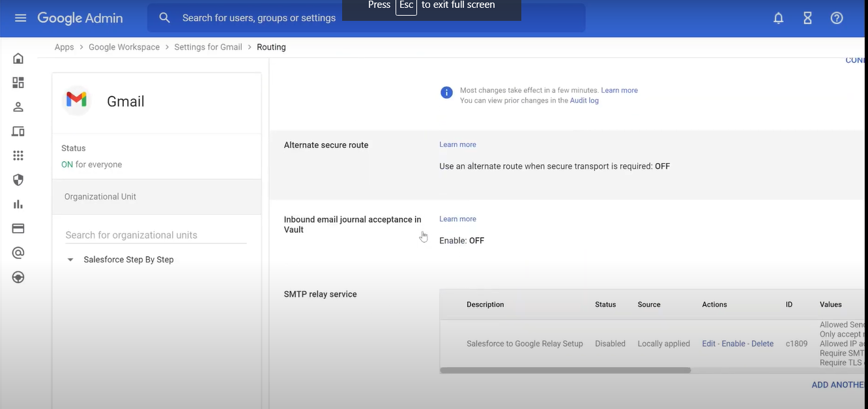
Task: Click the Locally applied source cell
Action: [x=663, y=344]
